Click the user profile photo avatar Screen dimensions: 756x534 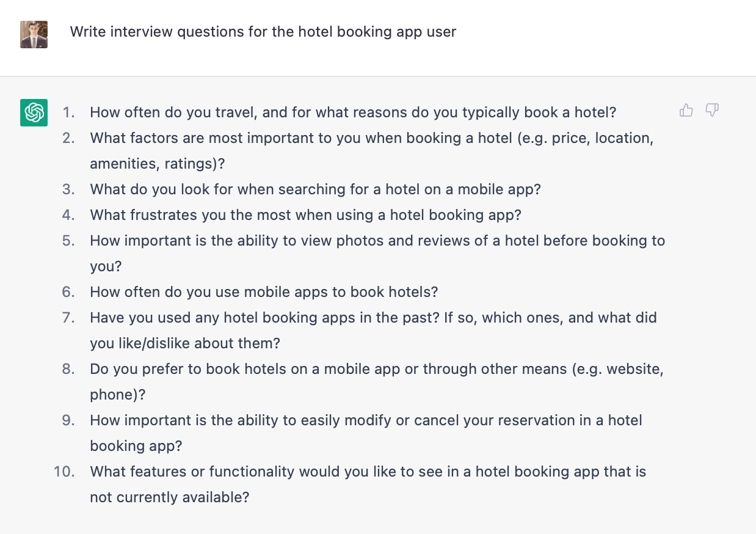34,34
